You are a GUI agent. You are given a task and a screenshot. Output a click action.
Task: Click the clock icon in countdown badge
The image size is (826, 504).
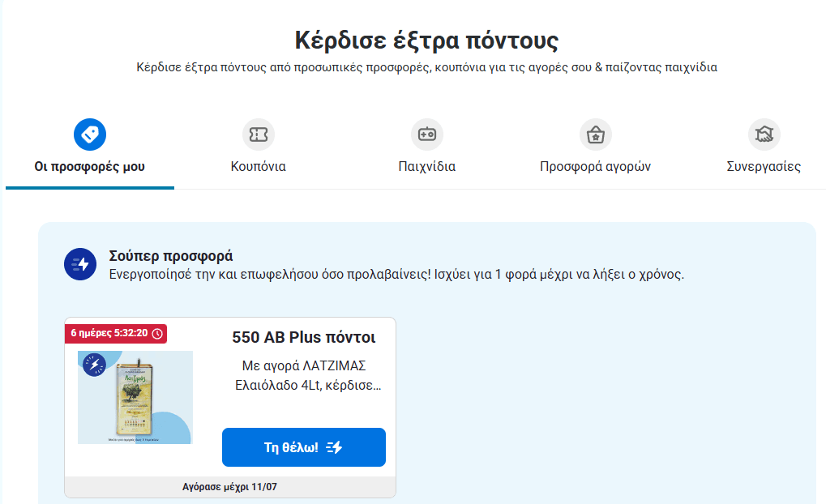(x=157, y=333)
